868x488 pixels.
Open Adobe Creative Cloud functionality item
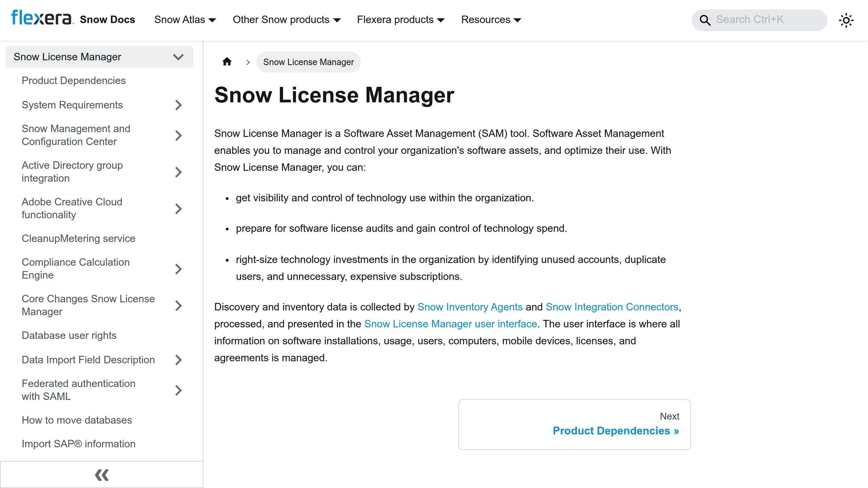tap(72, 208)
